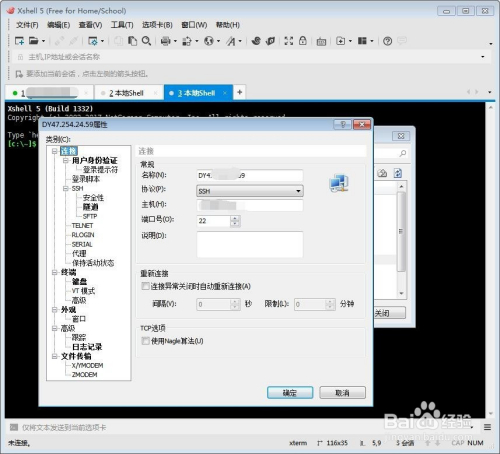
Task: Click the file transfer toolbar icon
Action: 187,41
